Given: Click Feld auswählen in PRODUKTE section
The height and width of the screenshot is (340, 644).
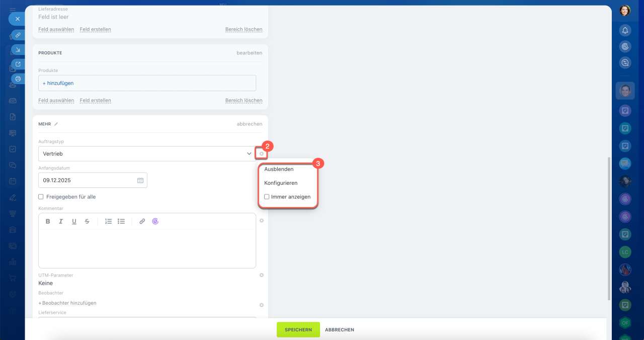Looking at the screenshot, I should 56,100.
